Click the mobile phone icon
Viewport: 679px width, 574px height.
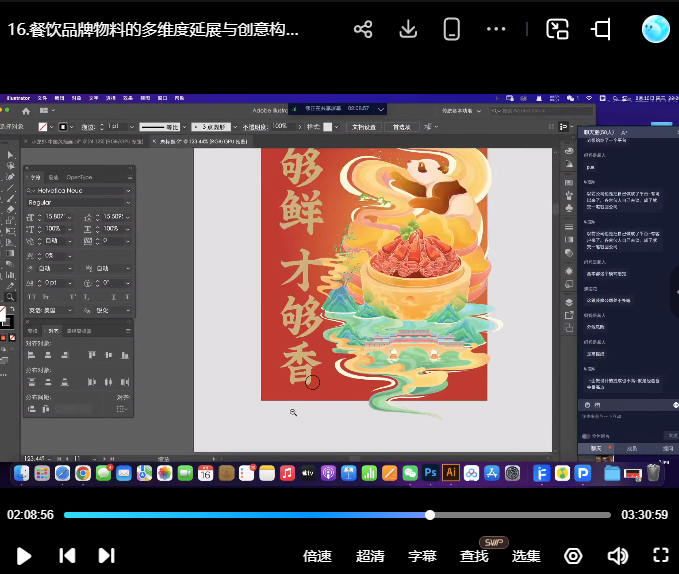coord(451,29)
